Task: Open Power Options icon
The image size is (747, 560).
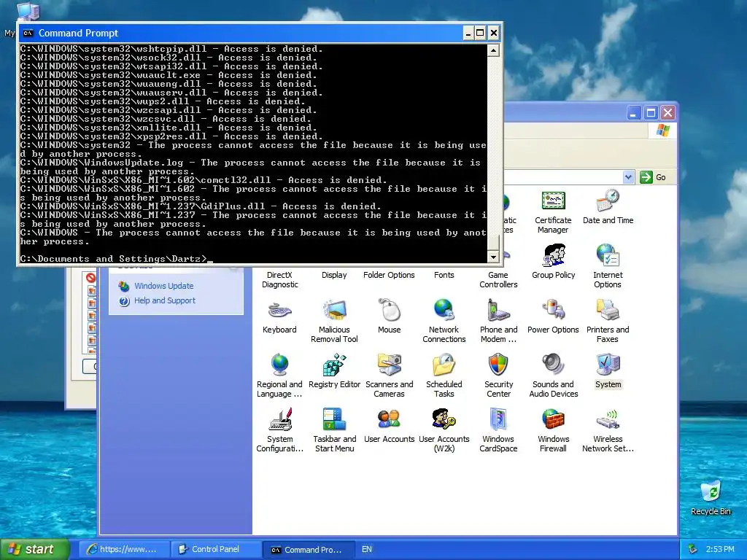Action: click(x=553, y=311)
